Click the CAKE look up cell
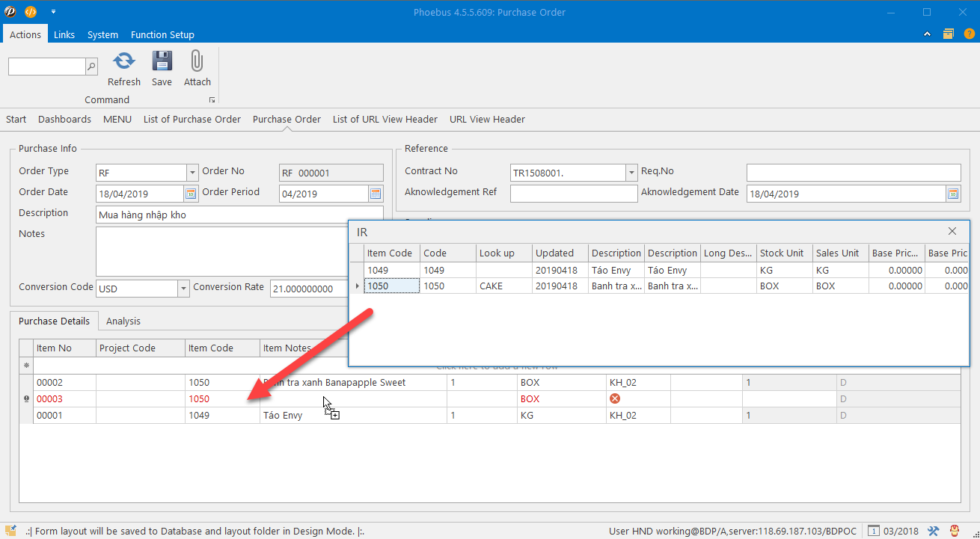The height and width of the screenshot is (539, 980). pyautogui.click(x=504, y=286)
